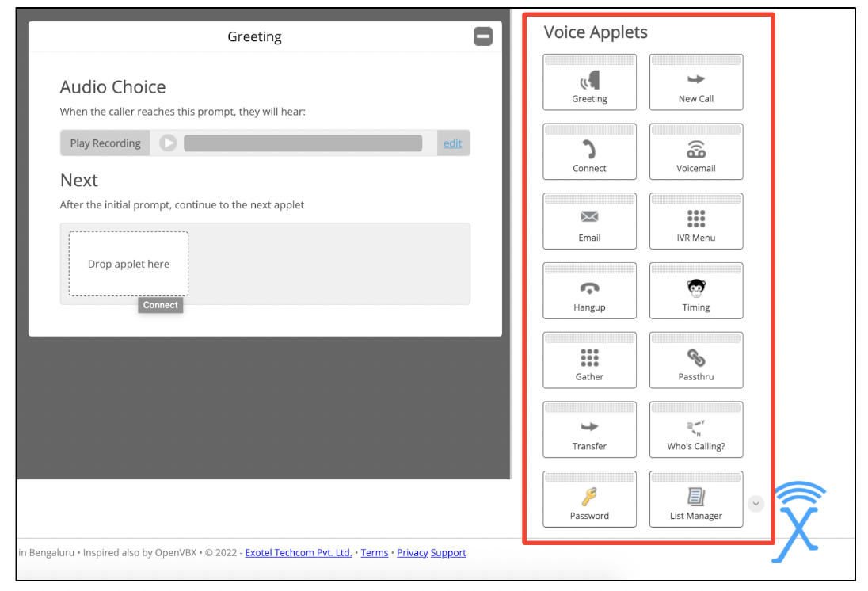Choose the Voicemail applet
The width and height of the screenshot is (868, 591).
tap(695, 152)
